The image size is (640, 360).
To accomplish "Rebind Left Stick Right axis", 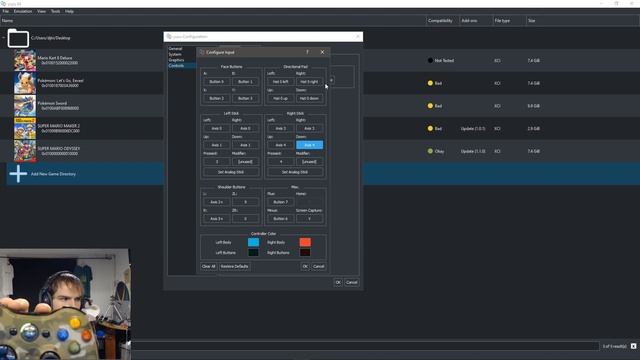I will point(245,128).
